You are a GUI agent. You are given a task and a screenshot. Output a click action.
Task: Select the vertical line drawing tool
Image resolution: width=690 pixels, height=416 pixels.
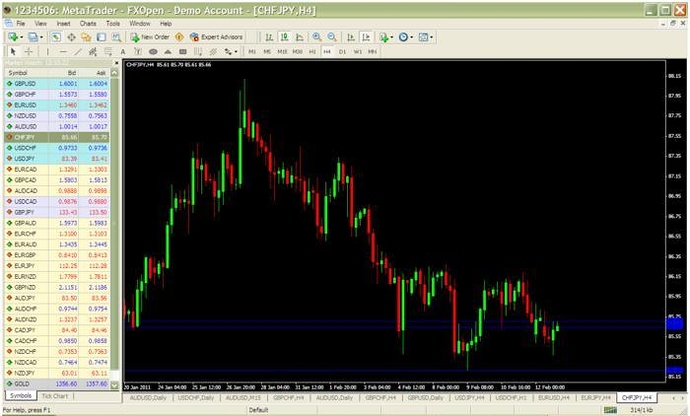pos(48,52)
